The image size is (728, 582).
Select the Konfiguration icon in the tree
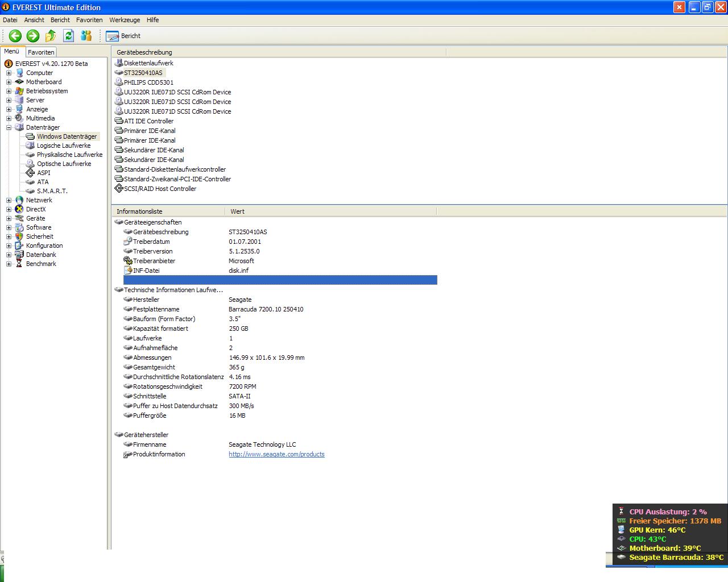(19, 246)
